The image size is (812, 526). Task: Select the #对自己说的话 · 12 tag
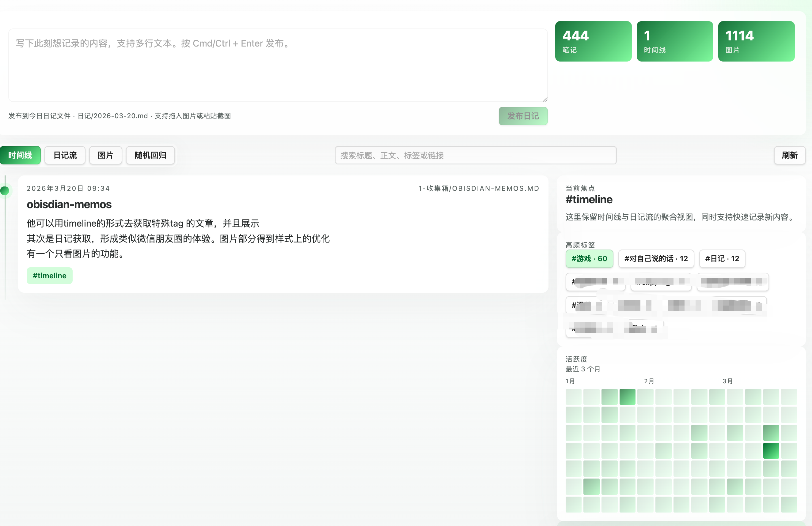(656, 258)
